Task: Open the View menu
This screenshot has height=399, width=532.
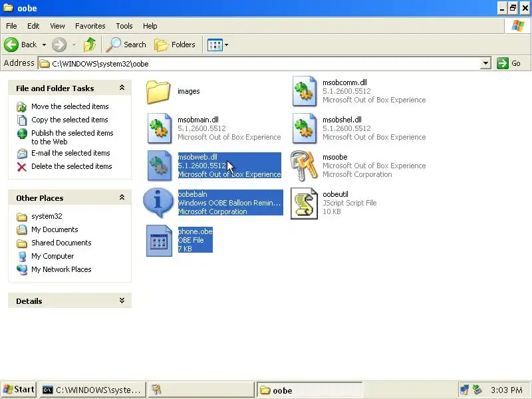Action: click(x=57, y=26)
